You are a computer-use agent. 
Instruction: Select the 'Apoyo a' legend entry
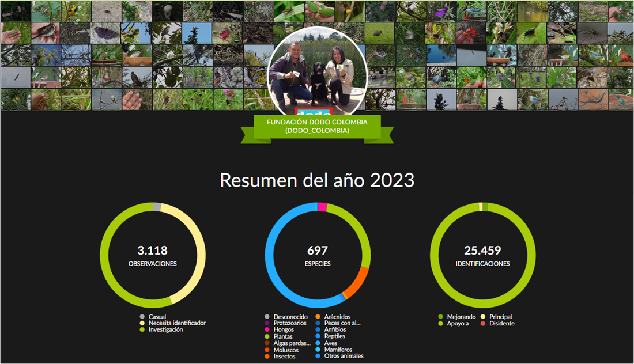[x=453, y=323]
